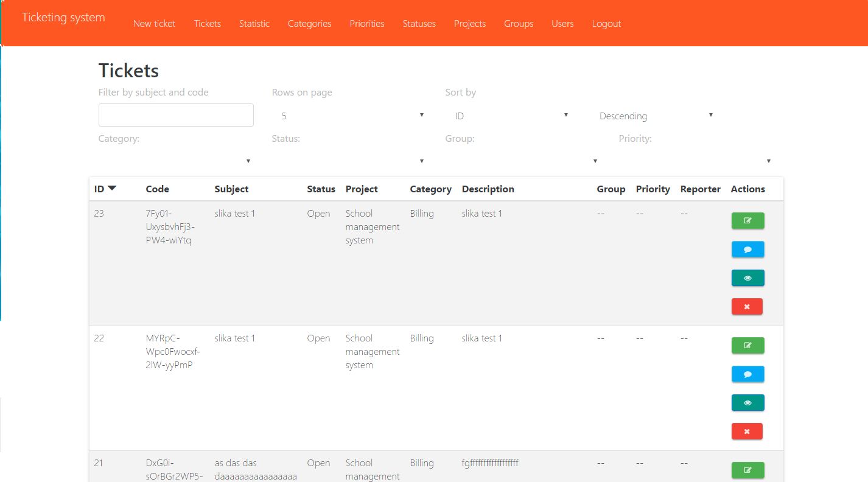Sort by Group column header
868x482 pixels.
tap(611, 189)
